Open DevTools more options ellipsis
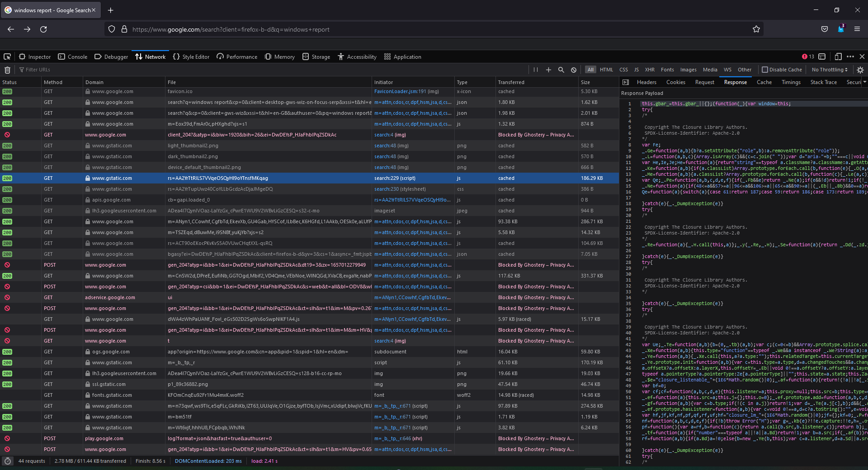Viewport: 868px width, 470px height. pos(850,57)
